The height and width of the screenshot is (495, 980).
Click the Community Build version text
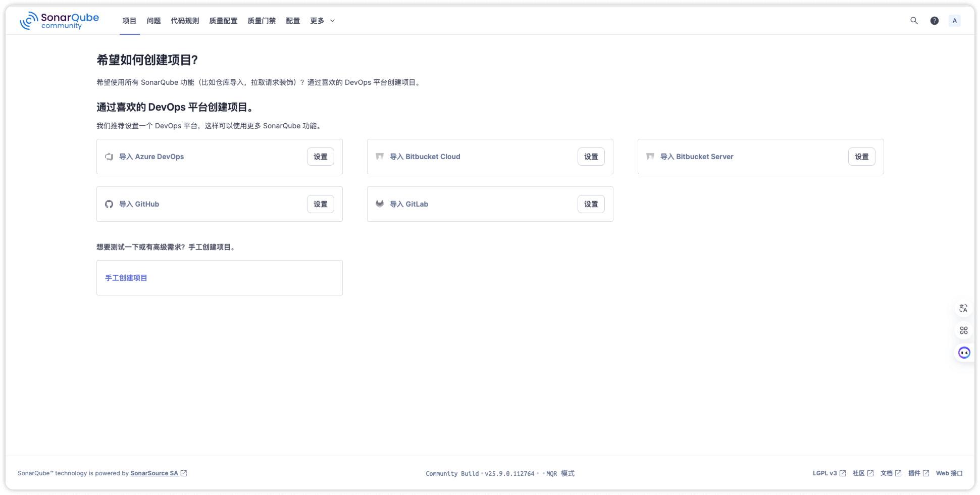pyautogui.click(x=480, y=474)
